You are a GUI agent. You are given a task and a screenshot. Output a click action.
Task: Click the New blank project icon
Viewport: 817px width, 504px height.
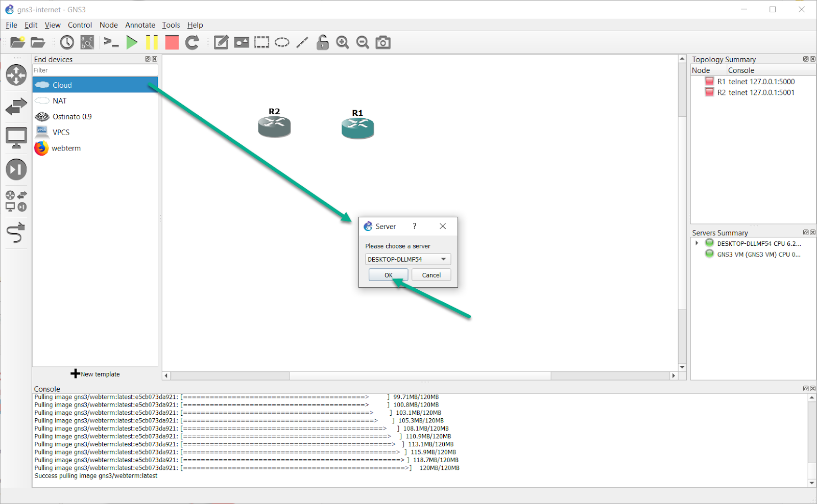[x=17, y=42]
